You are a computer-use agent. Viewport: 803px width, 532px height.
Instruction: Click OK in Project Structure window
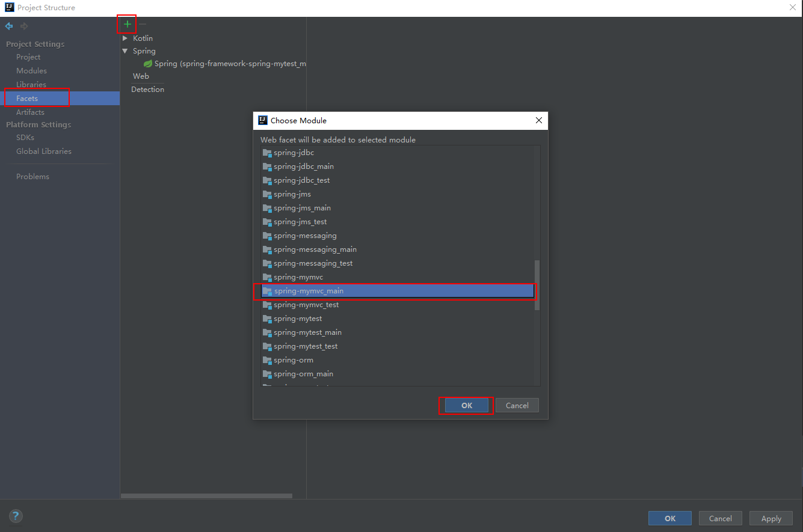[670, 518]
